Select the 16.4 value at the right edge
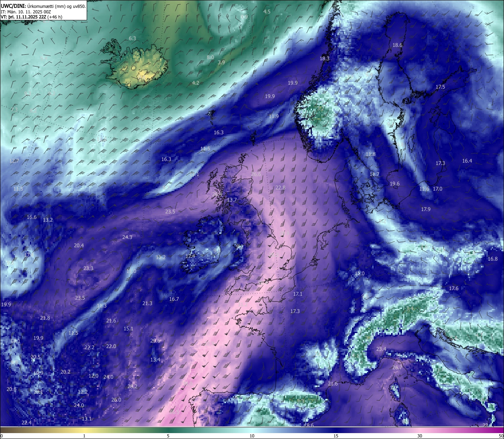Viewport: 504px width, 439px height. click(467, 161)
